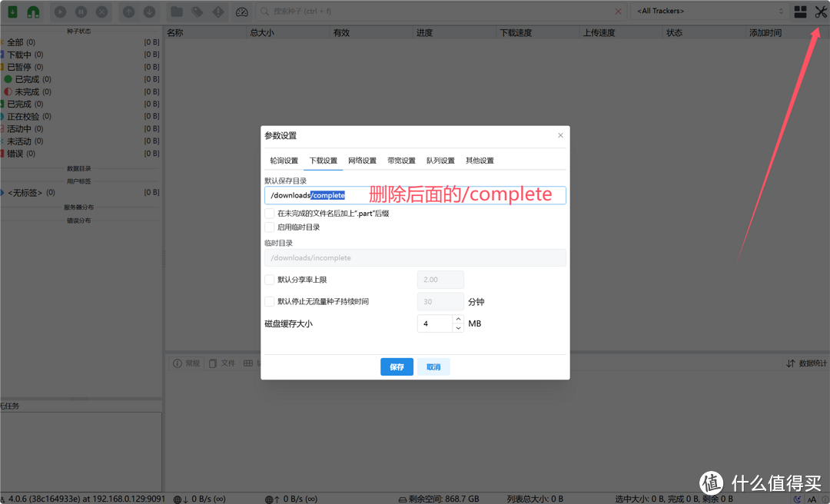Image resolution: width=830 pixels, height=504 pixels.
Task: Click the default save path input field
Action: pos(346,195)
